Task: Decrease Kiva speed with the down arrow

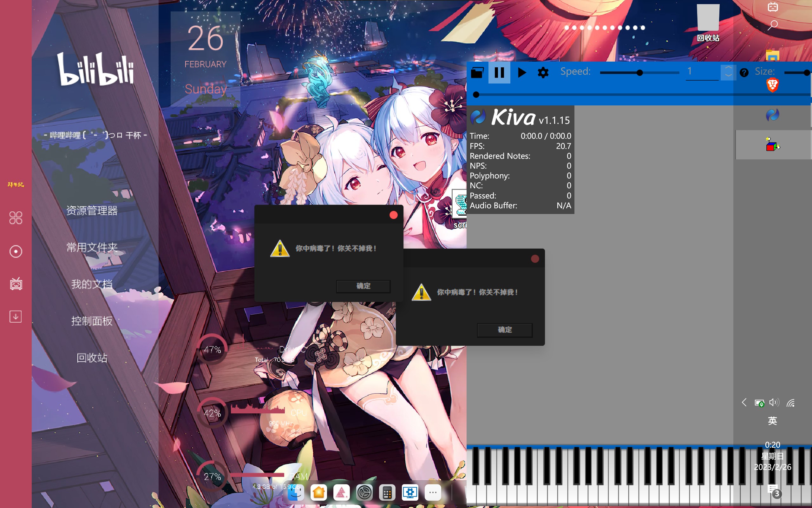Action: [729, 76]
